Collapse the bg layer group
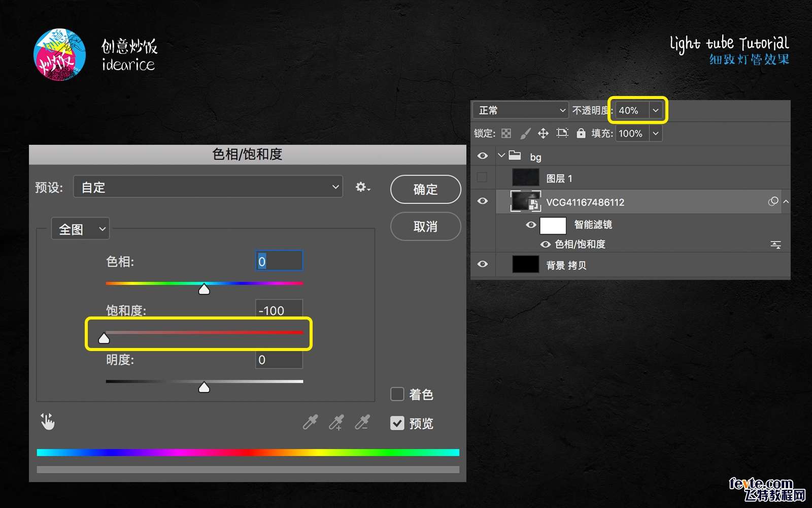 501,155
